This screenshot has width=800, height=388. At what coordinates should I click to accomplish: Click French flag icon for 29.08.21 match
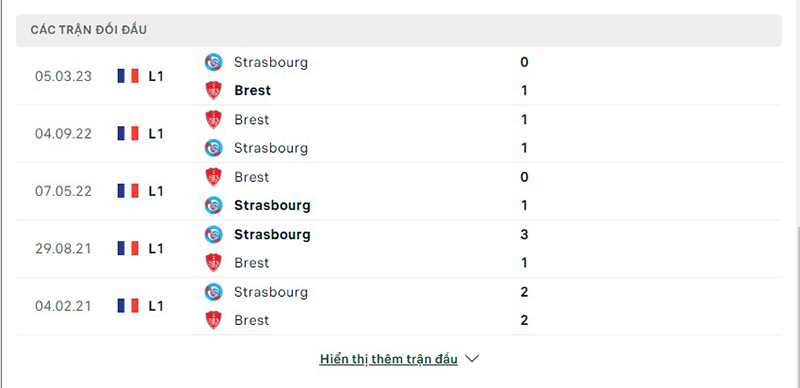[x=128, y=249]
